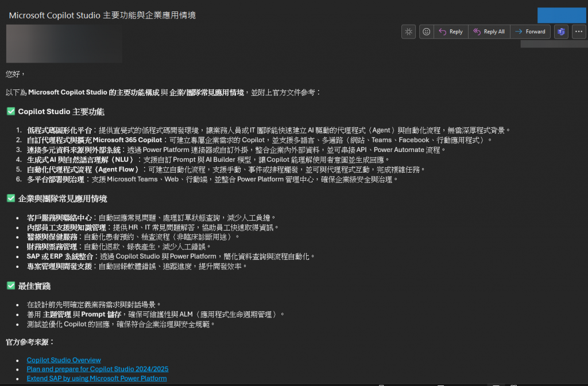
Task: Open more actions ellipsis menu
Action: tap(579, 32)
